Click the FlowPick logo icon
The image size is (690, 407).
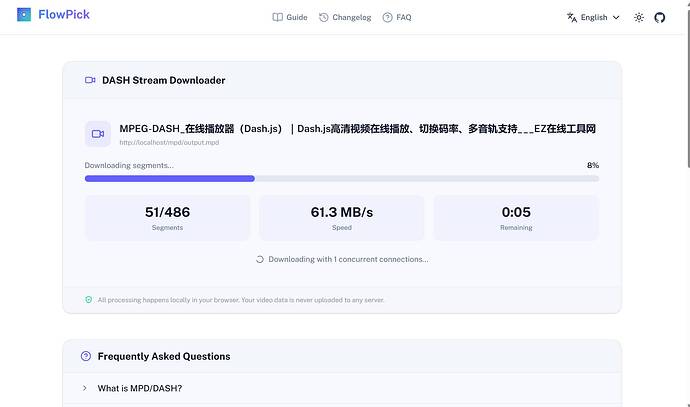point(24,15)
